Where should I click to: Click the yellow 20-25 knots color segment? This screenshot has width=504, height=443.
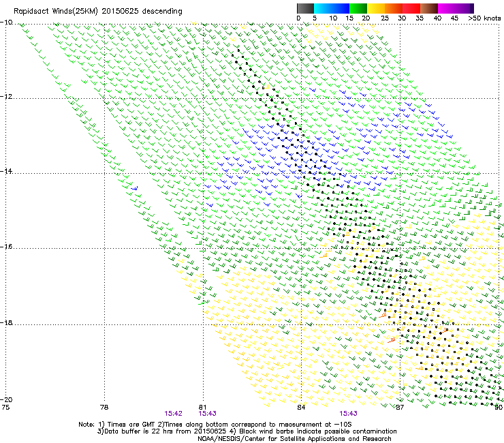pyautogui.click(x=376, y=8)
